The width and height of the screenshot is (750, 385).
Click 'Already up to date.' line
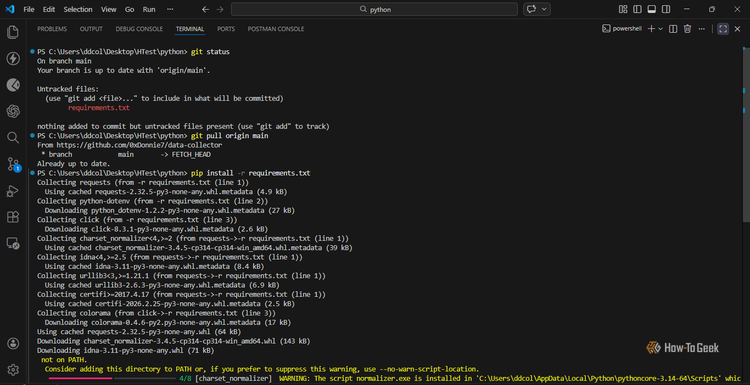tap(74, 164)
